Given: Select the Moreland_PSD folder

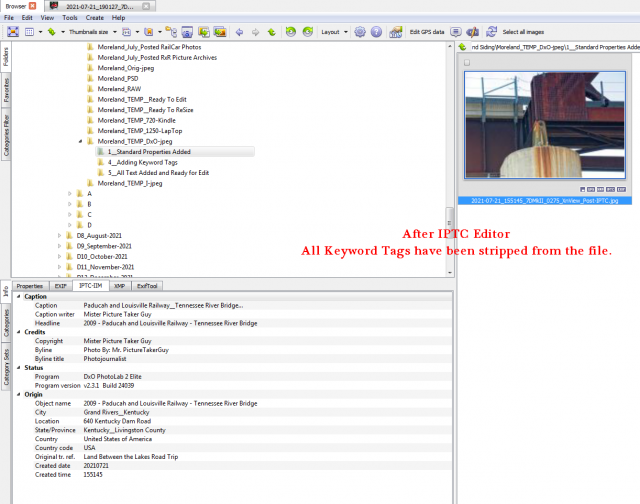Looking at the screenshot, I should coord(118,78).
